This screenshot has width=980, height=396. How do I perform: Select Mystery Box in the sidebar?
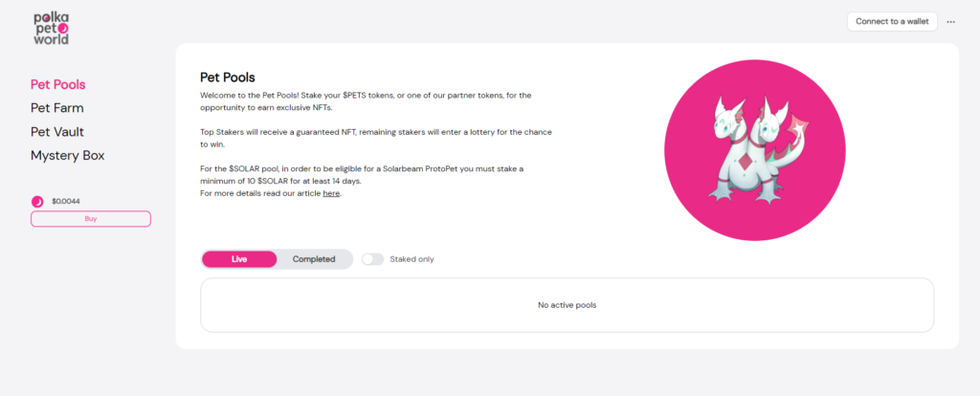coord(68,156)
